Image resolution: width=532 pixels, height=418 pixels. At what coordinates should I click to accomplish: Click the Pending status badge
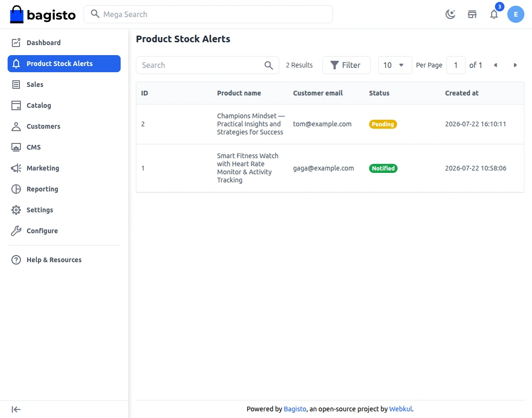383,124
